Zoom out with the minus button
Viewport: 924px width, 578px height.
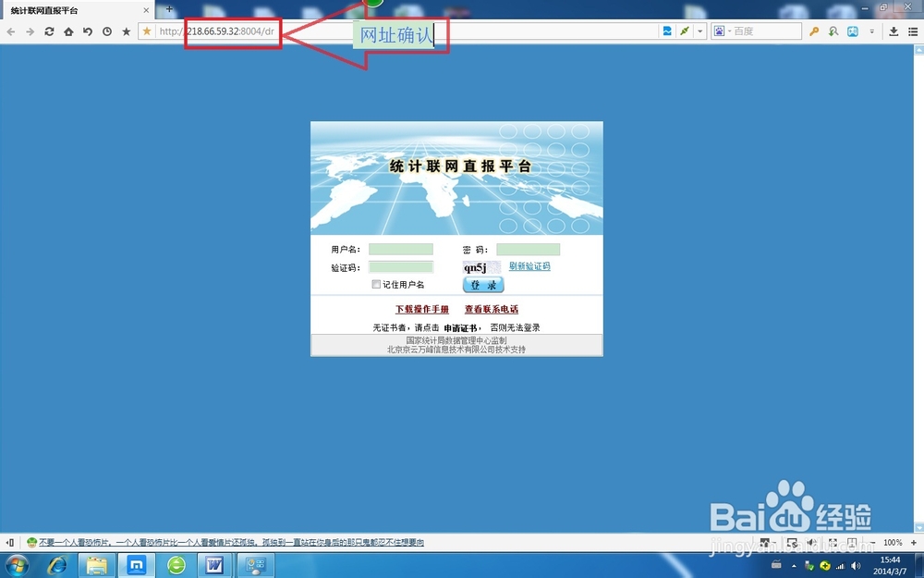point(873,542)
